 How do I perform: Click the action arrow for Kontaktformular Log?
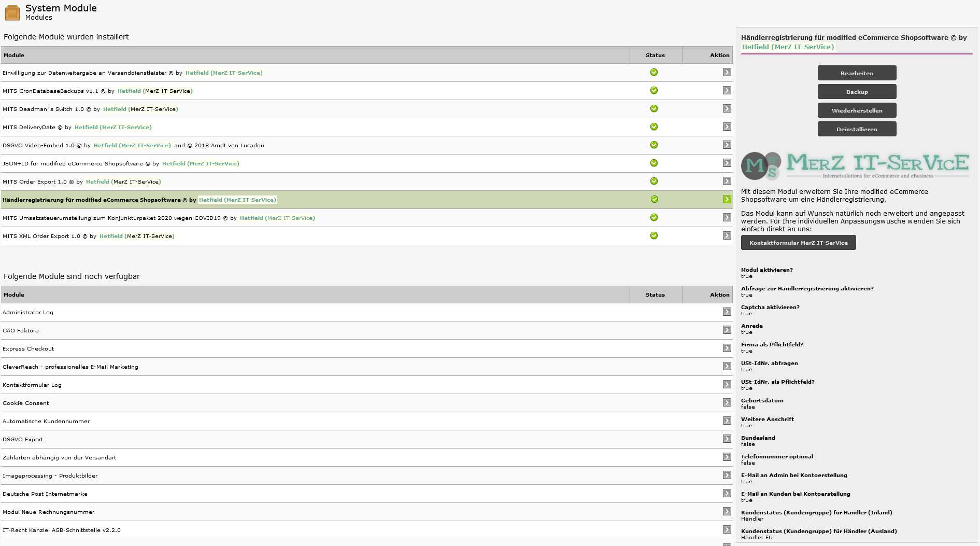point(727,385)
